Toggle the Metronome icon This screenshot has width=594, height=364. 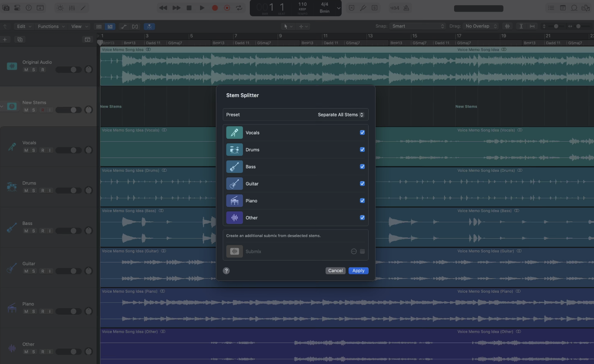pos(406,8)
